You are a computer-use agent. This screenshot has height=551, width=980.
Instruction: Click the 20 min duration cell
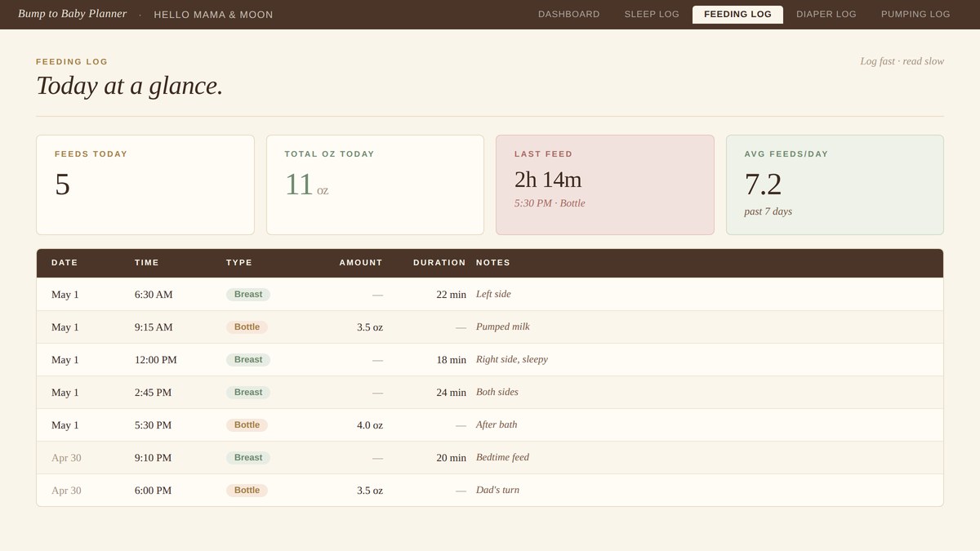coord(451,458)
